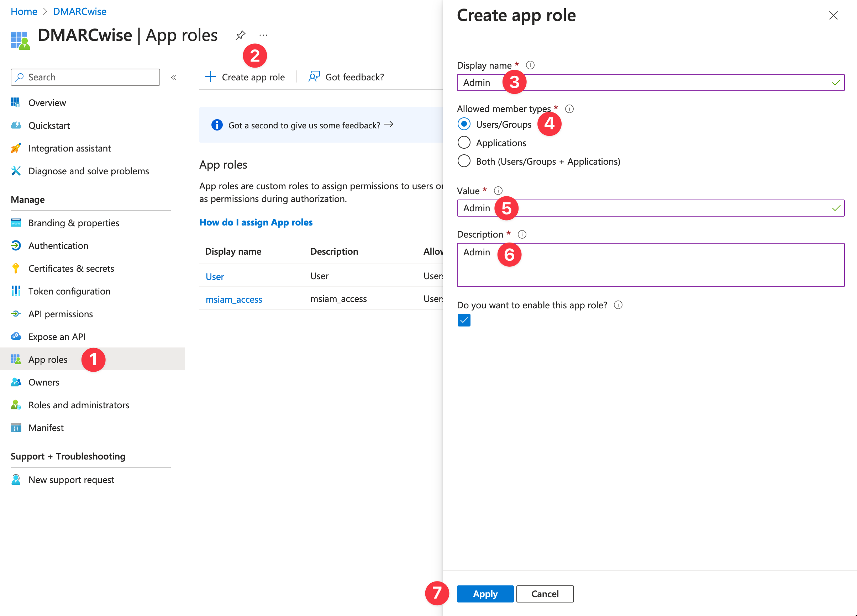Apply the new app role
This screenshot has width=857, height=616.
pyautogui.click(x=485, y=594)
